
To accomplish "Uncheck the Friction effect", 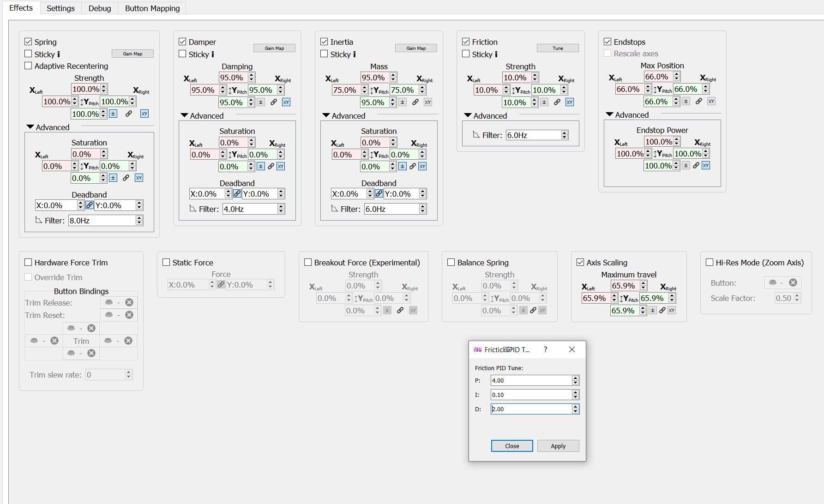I will tap(466, 42).
